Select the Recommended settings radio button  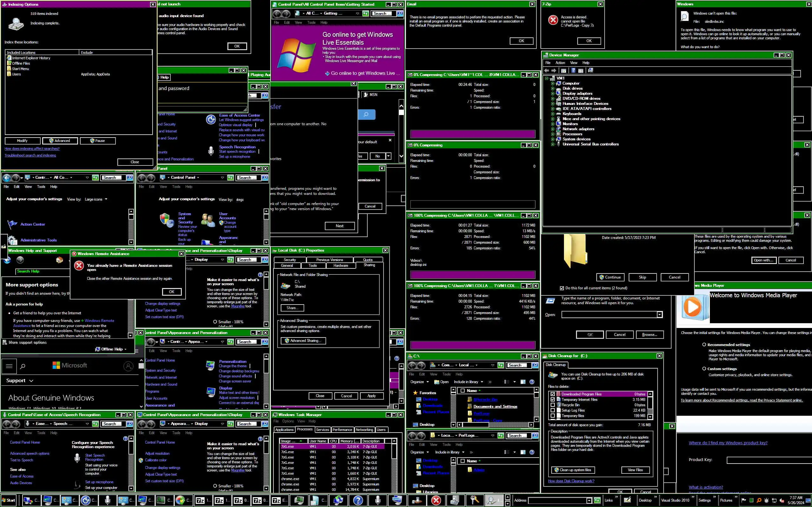click(x=704, y=344)
